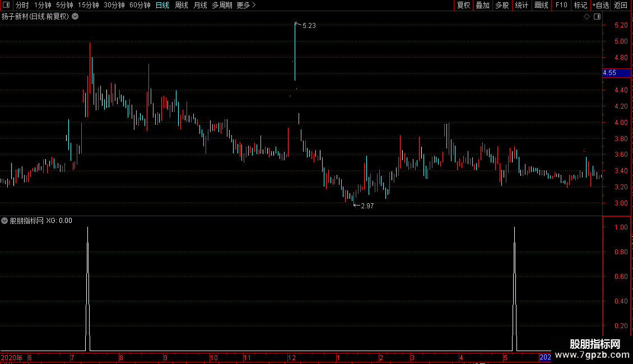633x364 pixels.
Task: Click 返回 to go back
Action: point(621,5)
